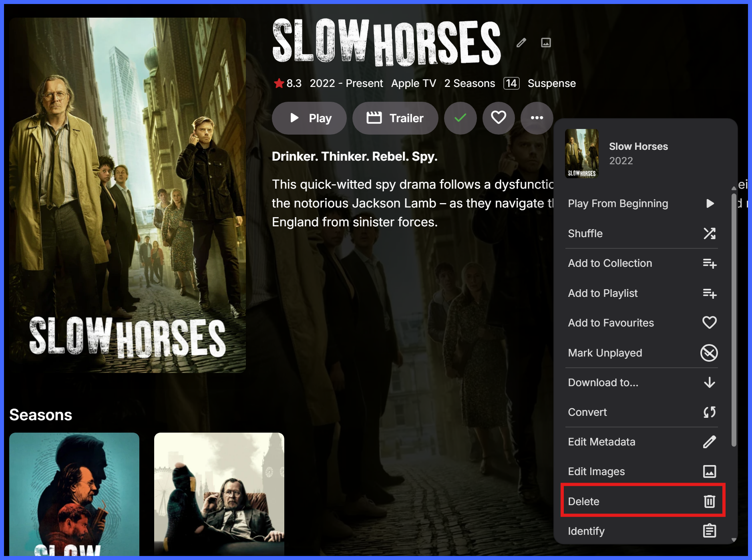Click the Play button

(309, 118)
